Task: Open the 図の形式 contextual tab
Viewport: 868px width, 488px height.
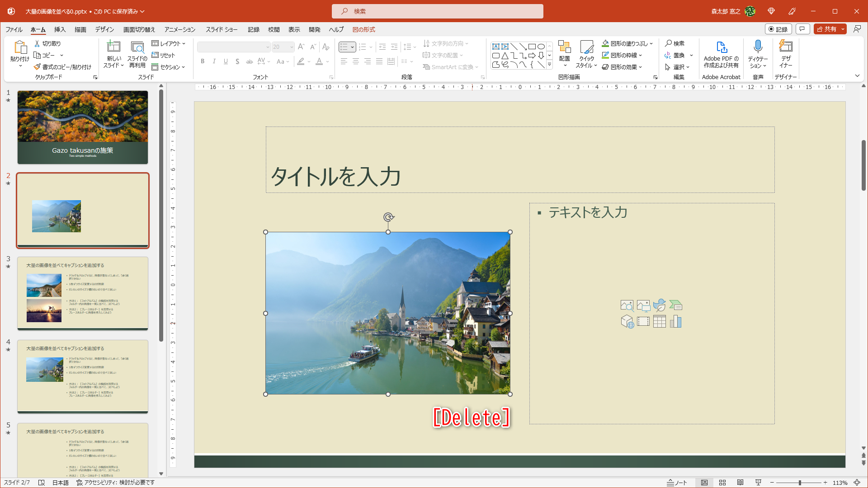Action: (x=363, y=29)
